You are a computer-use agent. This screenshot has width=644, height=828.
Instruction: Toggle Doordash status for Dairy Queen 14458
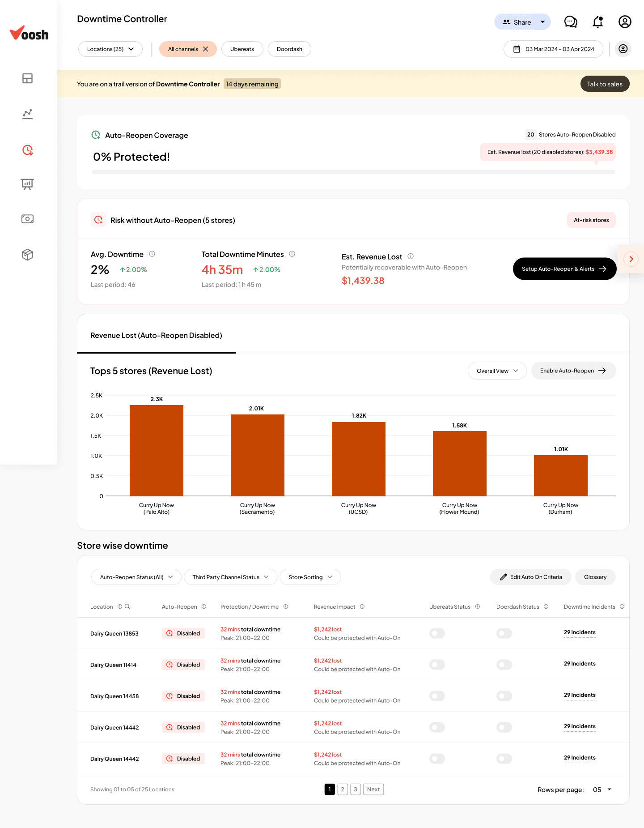tap(504, 696)
